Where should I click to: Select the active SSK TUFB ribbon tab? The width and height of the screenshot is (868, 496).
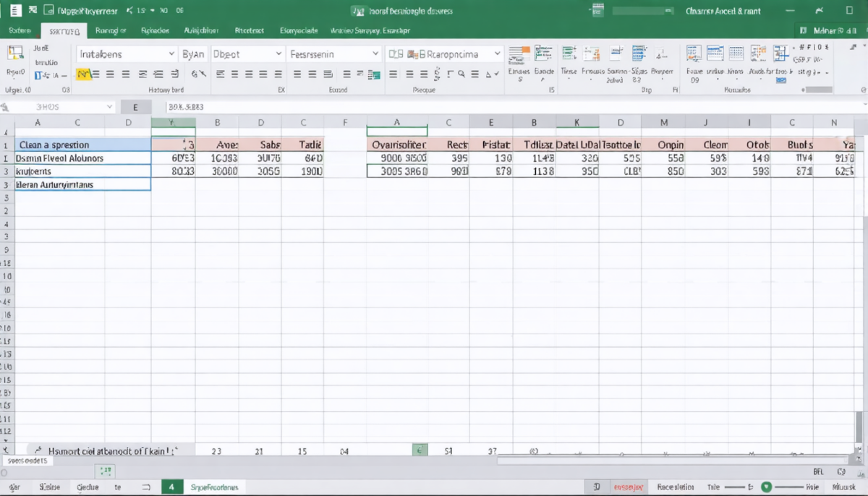[64, 31]
